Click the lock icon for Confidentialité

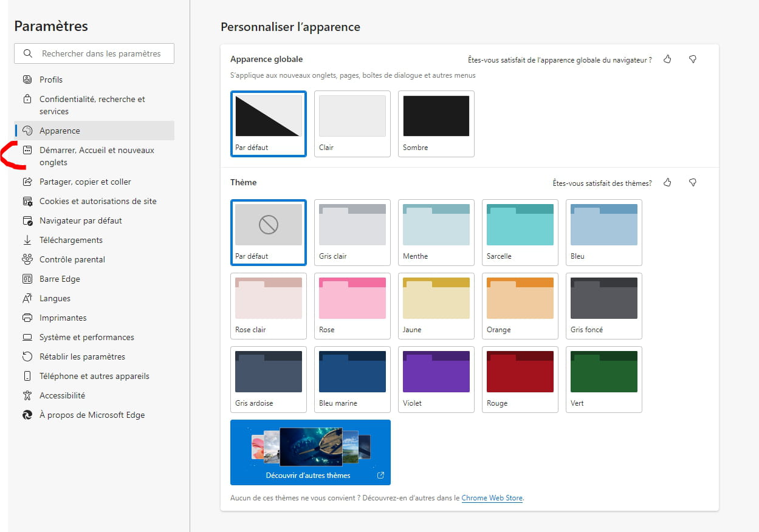click(27, 99)
